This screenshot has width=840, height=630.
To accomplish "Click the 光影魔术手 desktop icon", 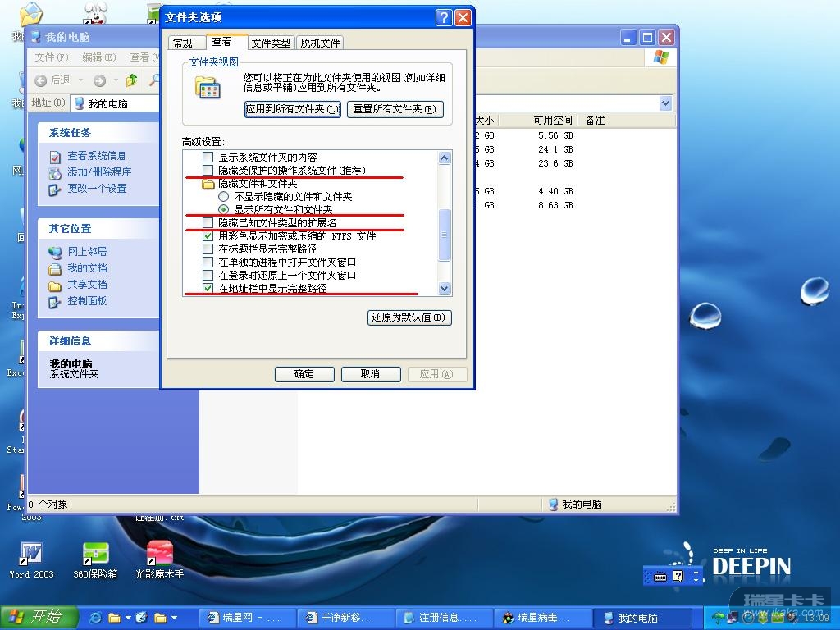I will 160,554.
